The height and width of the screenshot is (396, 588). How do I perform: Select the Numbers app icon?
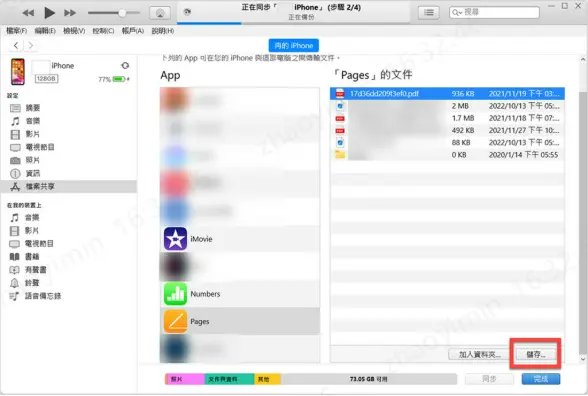175,294
